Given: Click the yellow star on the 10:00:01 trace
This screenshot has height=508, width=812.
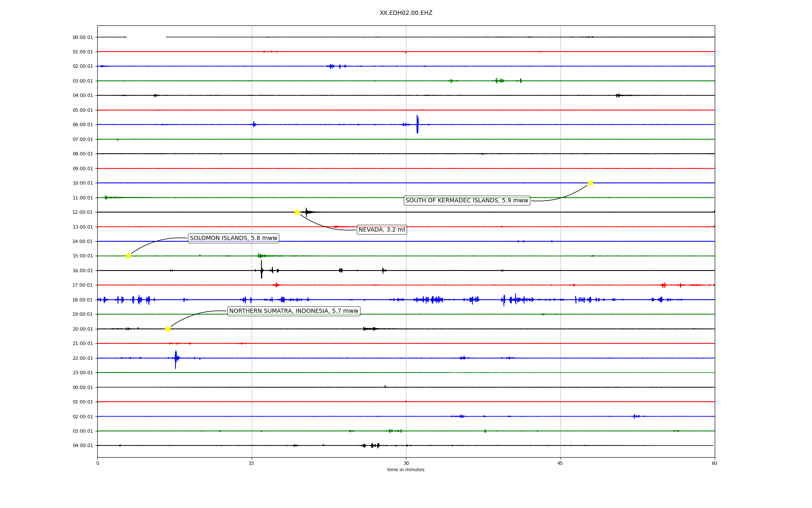Looking at the screenshot, I should [590, 183].
